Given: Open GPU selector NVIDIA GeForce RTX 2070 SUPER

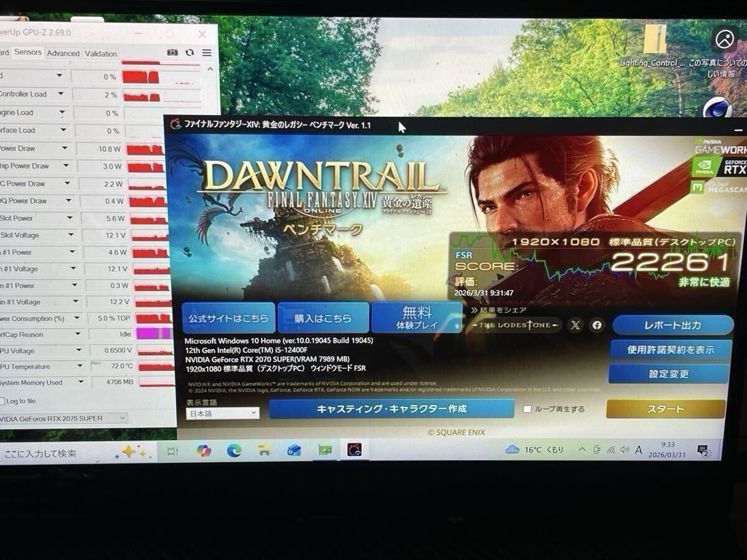Looking at the screenshot, I should point(62,418).
